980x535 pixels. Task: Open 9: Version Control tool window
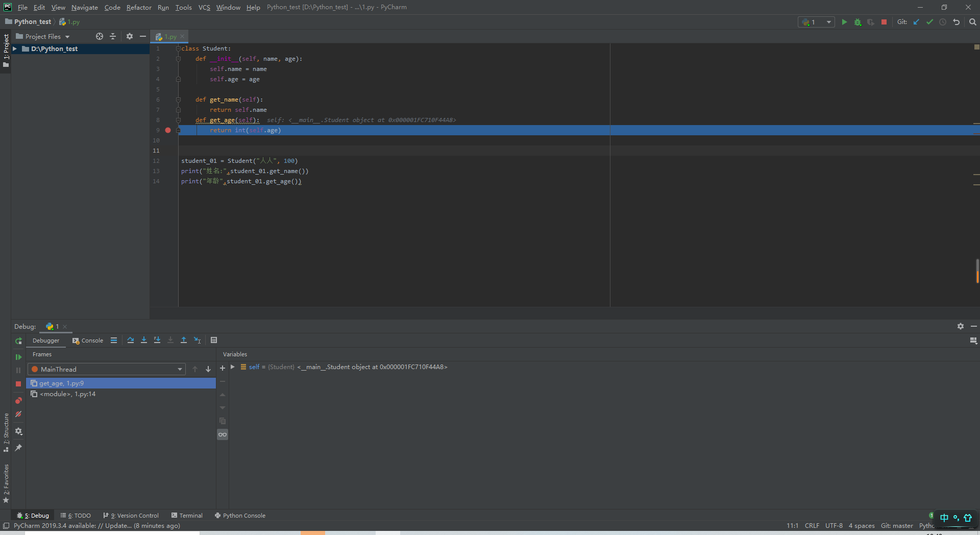(131, 516)
